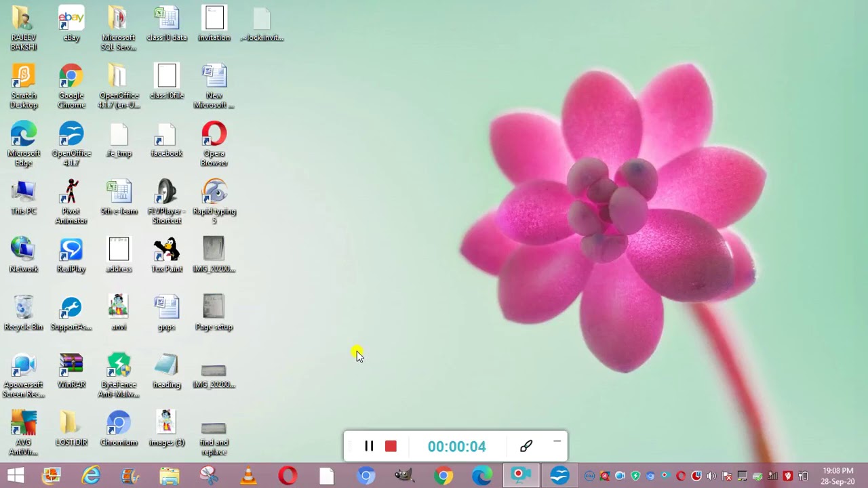Open Opera from the taskbar

coord(288,476)
